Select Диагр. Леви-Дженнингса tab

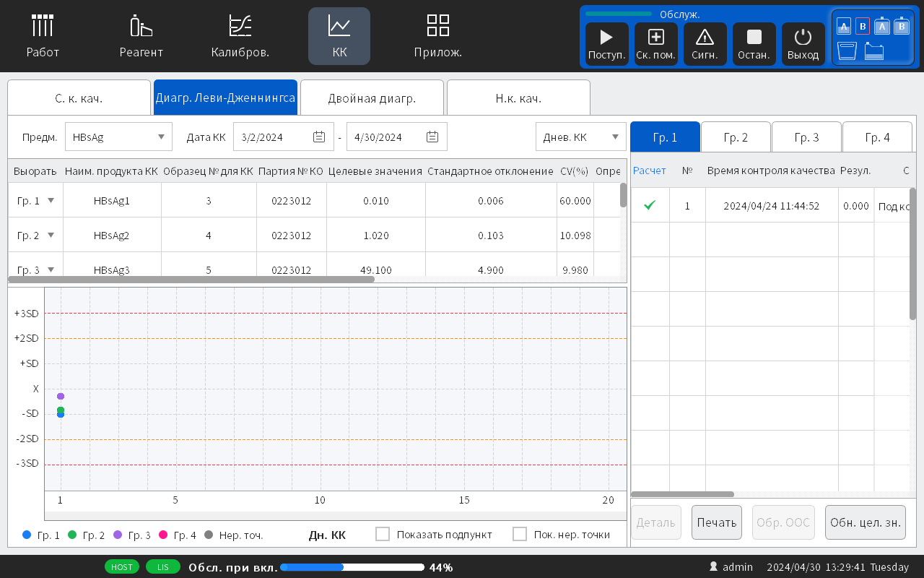pos(225,98)
